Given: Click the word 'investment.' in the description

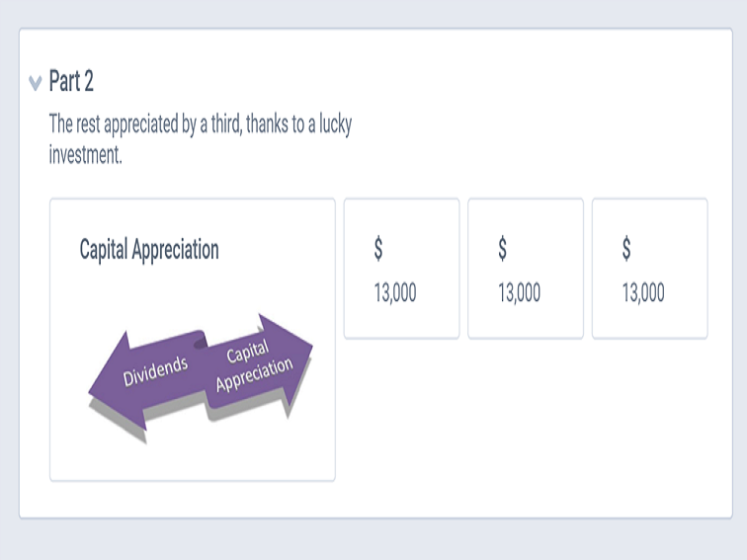Looking at the screenshot, I should pyautogui.click(x=86, y=155).
